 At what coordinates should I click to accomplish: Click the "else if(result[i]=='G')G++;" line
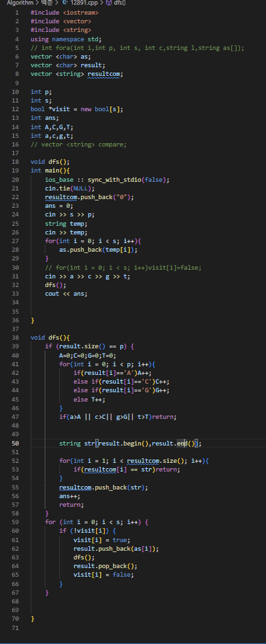[x=122, y=390]
